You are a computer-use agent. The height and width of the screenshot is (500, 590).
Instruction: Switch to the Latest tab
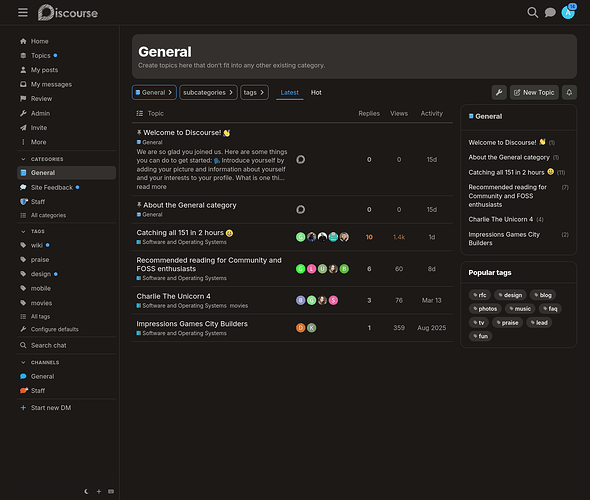point(289,92)
